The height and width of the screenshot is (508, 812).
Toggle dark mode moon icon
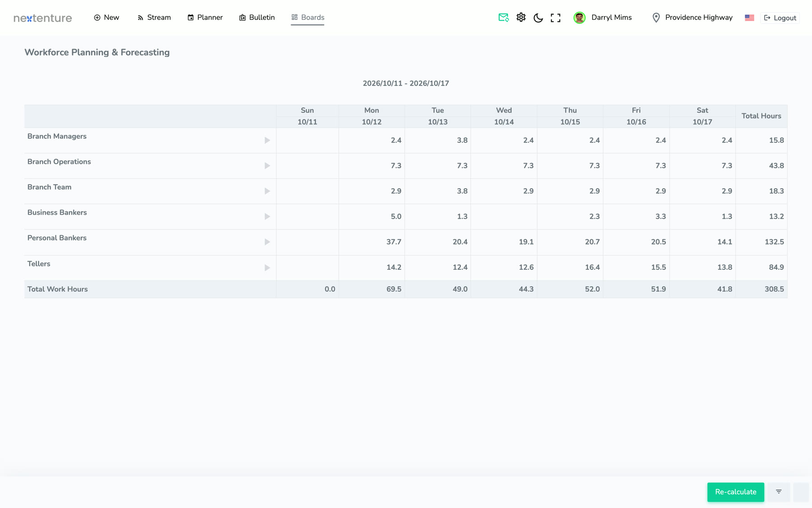[x=538, y=18]
